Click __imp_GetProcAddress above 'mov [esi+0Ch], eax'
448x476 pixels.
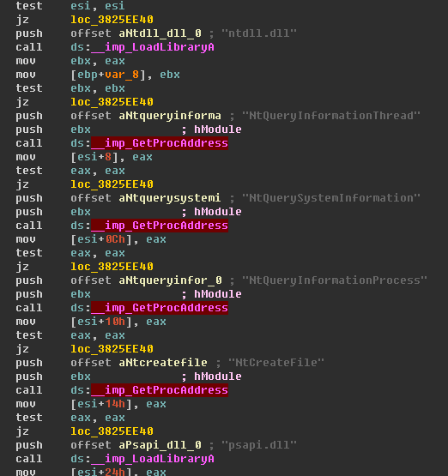click(x=160, y=226)
